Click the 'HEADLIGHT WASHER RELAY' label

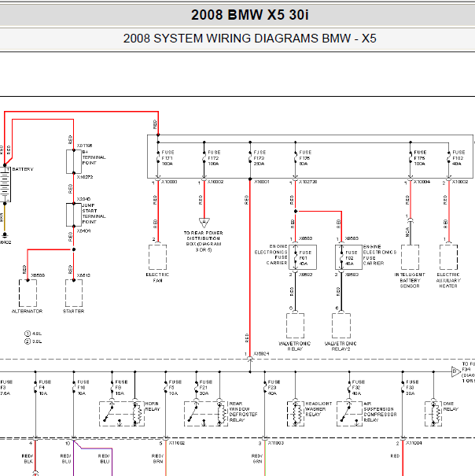(319, 409)
